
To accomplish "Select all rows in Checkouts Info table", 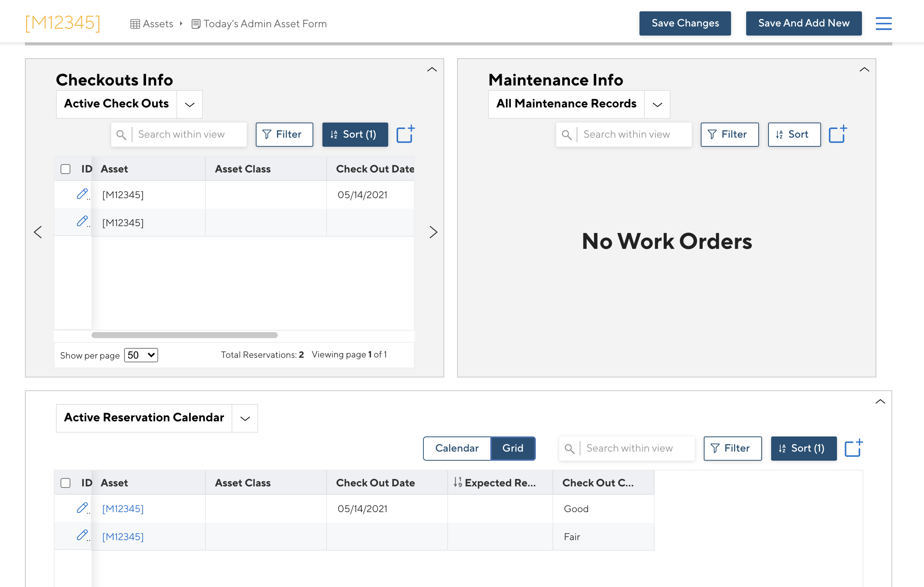I will tap(65, 169).
